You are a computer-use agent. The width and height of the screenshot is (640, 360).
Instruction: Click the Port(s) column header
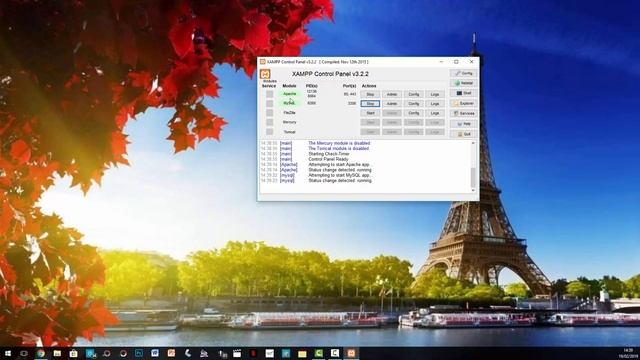click(349, 86)
